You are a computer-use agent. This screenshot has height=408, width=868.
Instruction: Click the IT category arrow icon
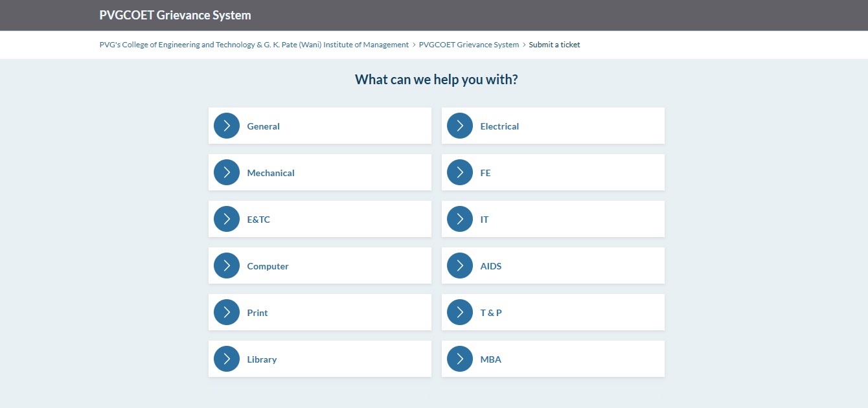[459, 219]
